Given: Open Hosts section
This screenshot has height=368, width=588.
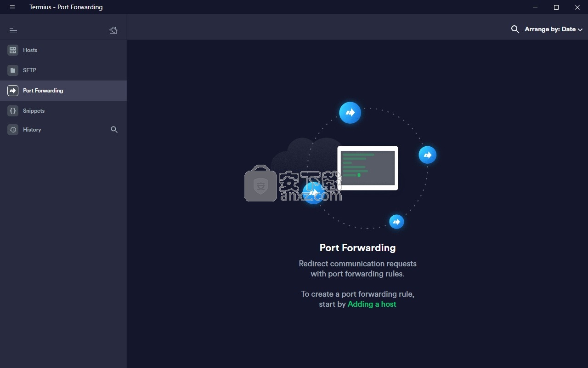Looking at the screenshot, I should pyautogui.click(x=63, y=50).
